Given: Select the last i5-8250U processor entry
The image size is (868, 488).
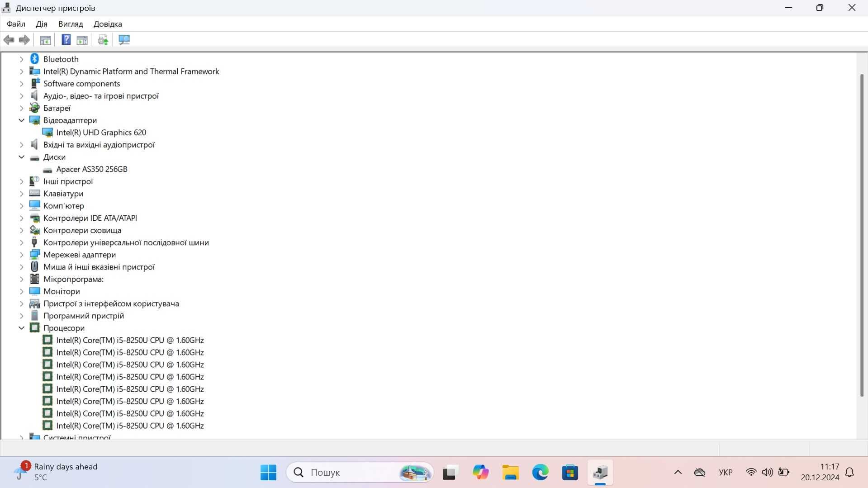Looking at the screenshot, I should click(x=130, y=426).
